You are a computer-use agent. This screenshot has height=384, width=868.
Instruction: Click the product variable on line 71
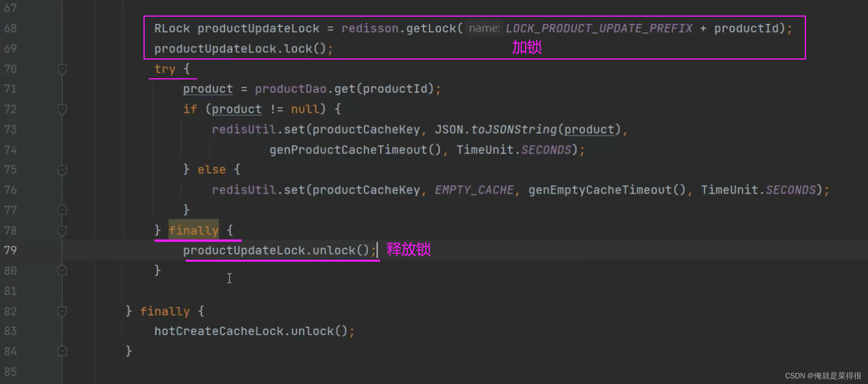[x=208, y=89]
